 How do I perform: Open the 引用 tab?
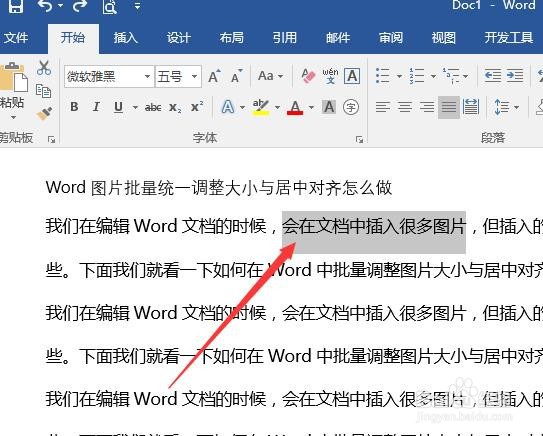(285, 37)
